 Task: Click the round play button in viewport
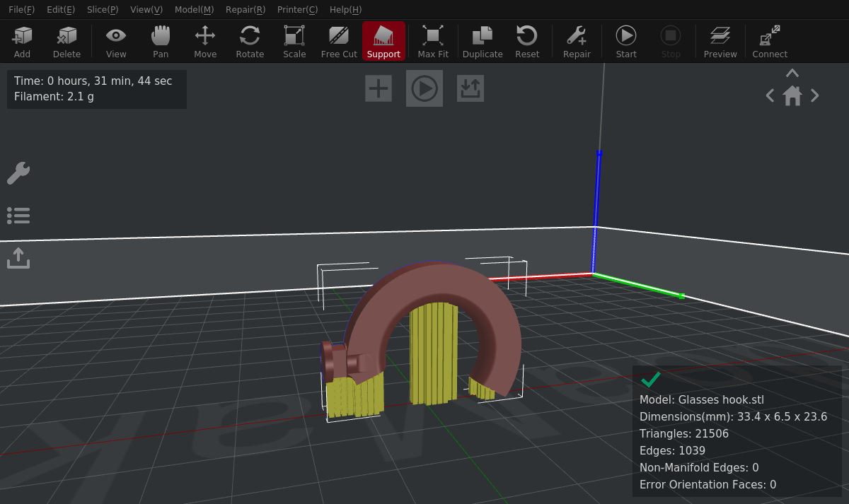[x=424, y=88]
